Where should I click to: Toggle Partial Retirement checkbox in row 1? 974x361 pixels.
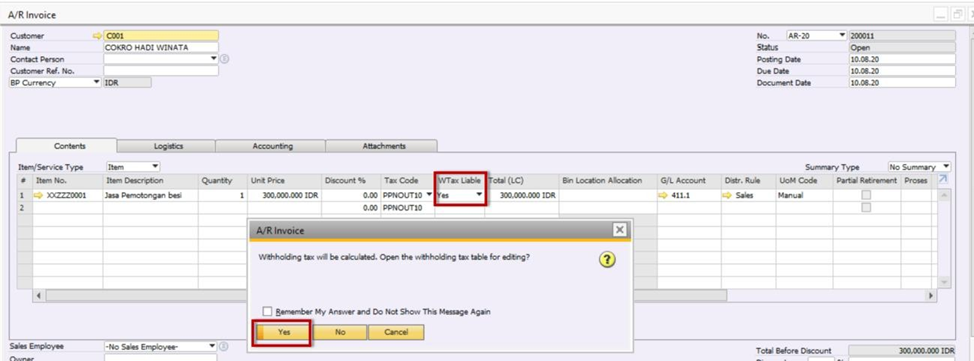(x=866, y=195)
